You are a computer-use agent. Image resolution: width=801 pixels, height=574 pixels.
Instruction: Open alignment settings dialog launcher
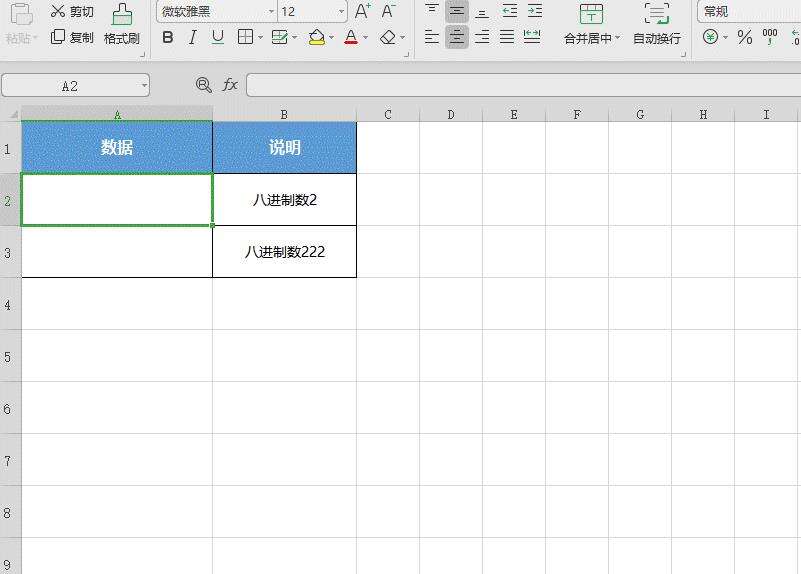683,54
